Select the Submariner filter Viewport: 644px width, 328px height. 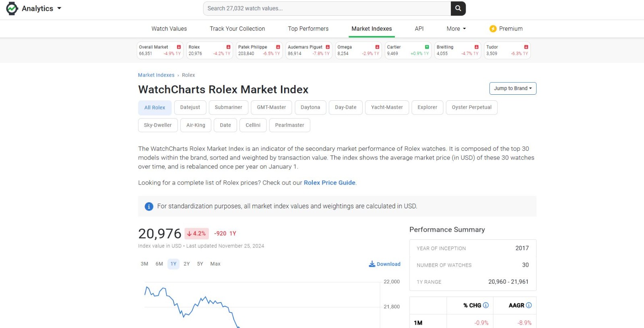[228, 107]
